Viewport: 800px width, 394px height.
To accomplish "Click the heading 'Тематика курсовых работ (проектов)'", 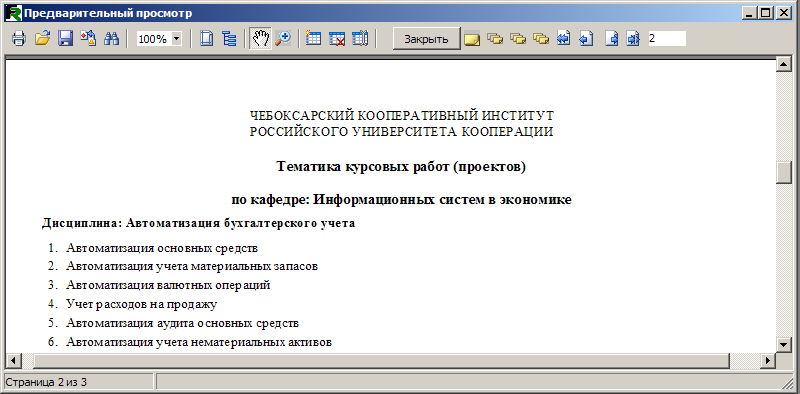I will coord(401,167).
